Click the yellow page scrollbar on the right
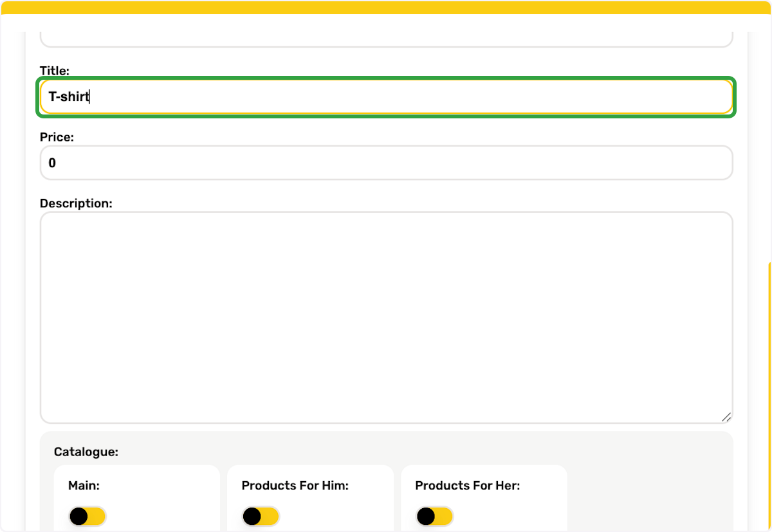The height and width of the screenshot is (532, 772). (769, 396)
